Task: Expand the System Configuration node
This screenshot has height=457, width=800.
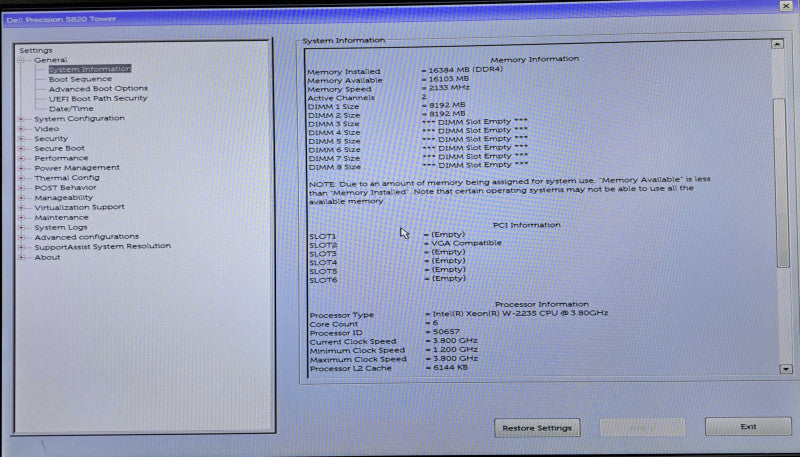Action: [21, 119]
